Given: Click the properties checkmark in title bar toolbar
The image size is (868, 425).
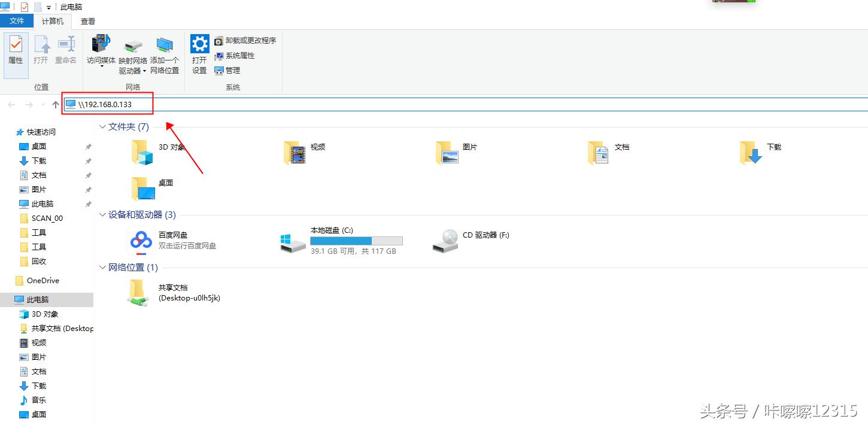Looking at the screenshot, I should pyautogui.click(x=24, y=7).
